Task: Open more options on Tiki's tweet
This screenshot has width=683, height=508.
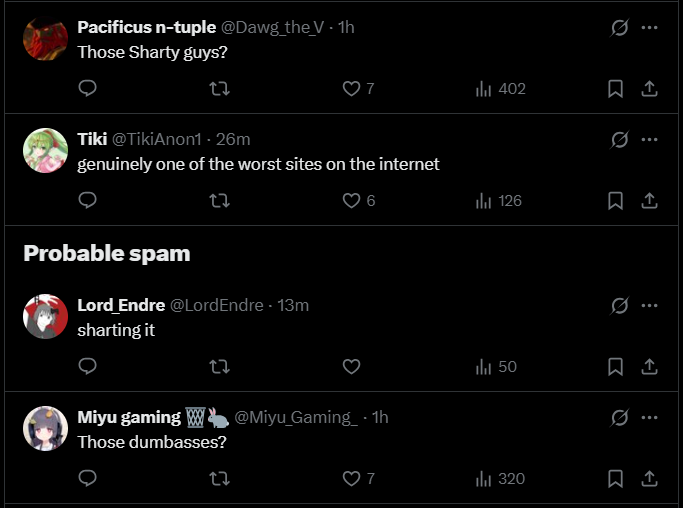Action: pyautogui.click(x=650, y=138)
